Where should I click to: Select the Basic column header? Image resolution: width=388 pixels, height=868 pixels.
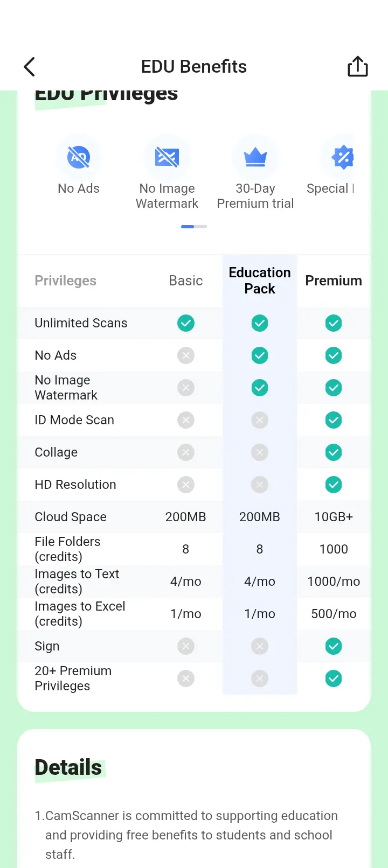tap(186, 281)
